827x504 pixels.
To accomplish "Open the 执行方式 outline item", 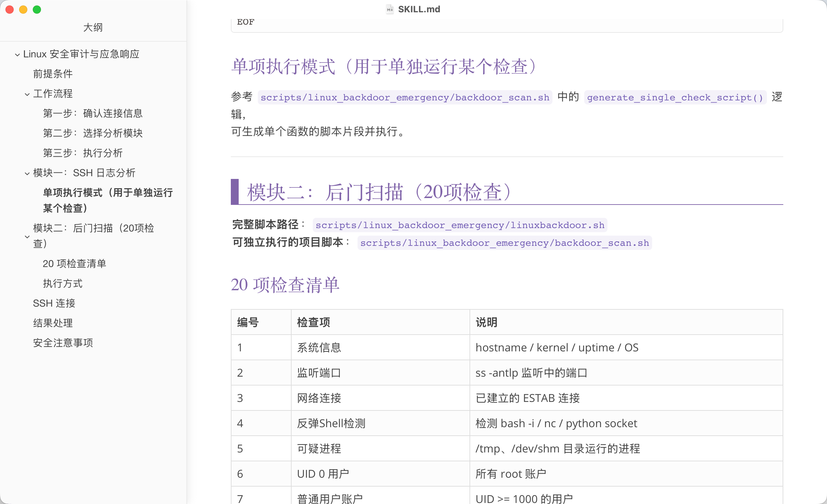I will point(62,283).
